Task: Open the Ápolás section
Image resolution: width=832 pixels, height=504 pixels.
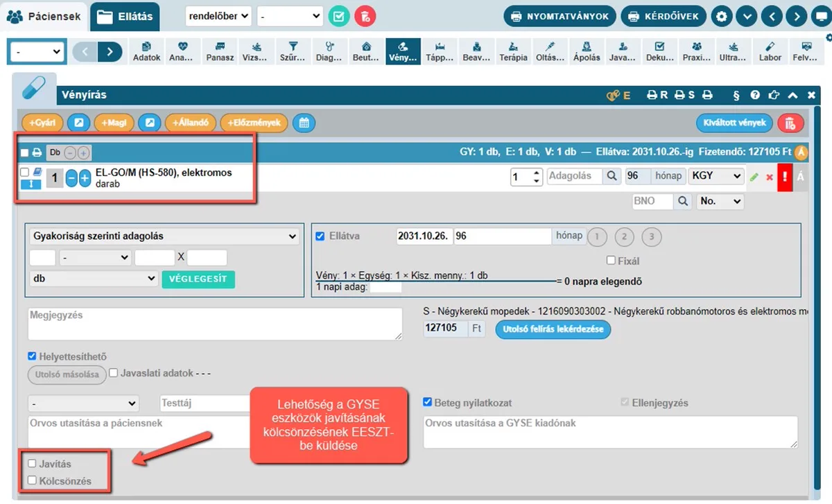Action: 587,51
